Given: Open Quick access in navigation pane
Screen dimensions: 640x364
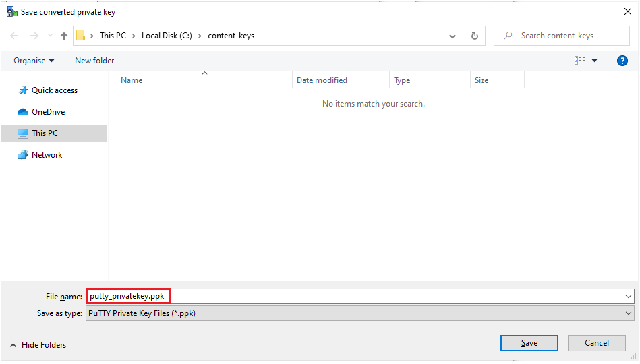Looking at the screenshot, I should coord(54,90).
